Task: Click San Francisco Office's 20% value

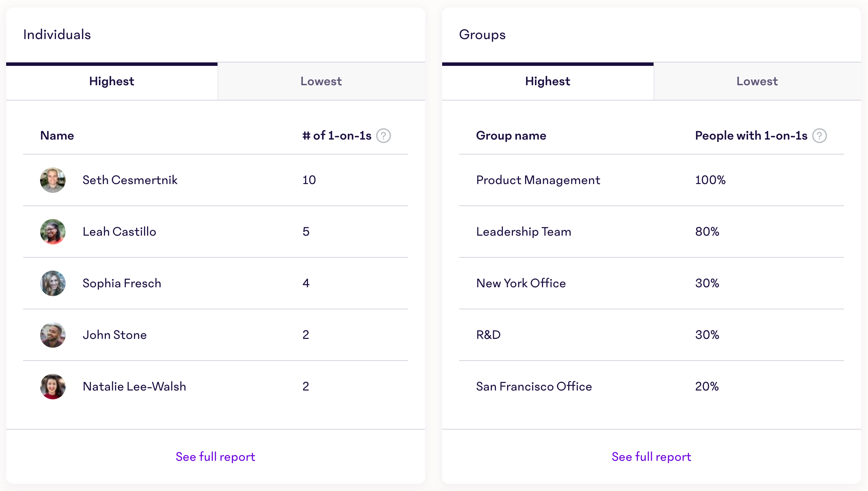Action: click(x=707, y=386)
